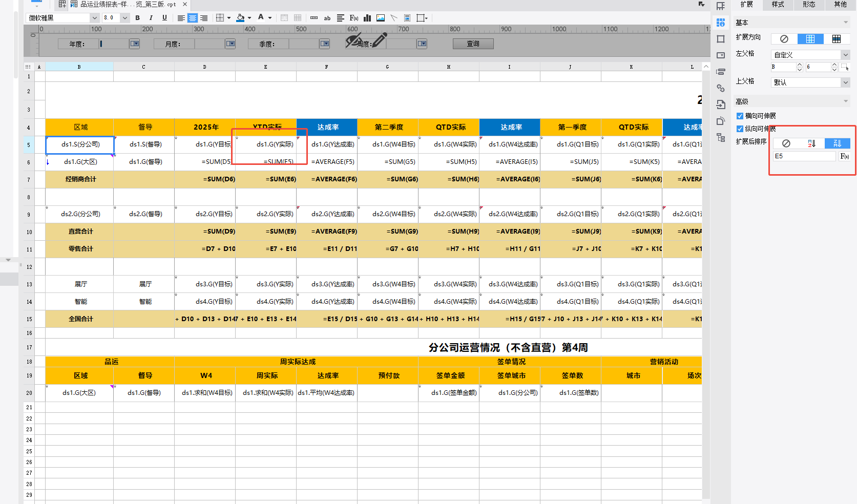Switch to the 形态 tab

pyautogui.click(x=809, y=5)
